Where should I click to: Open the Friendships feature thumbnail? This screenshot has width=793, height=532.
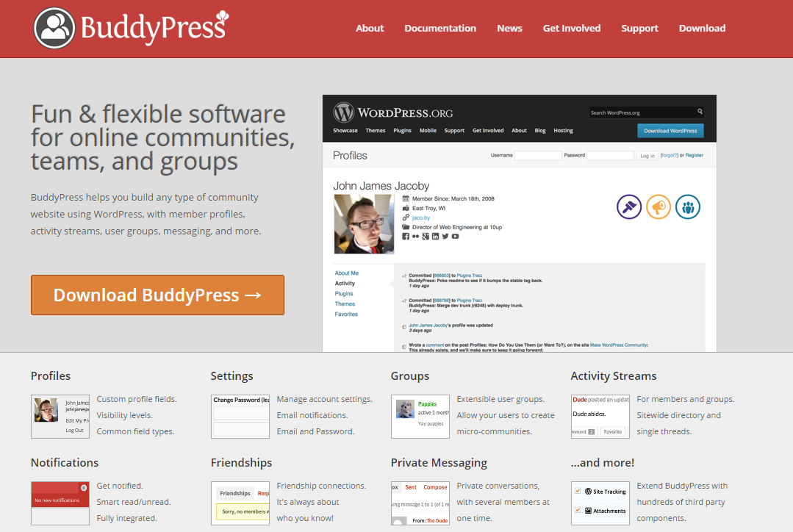point(240,503)
